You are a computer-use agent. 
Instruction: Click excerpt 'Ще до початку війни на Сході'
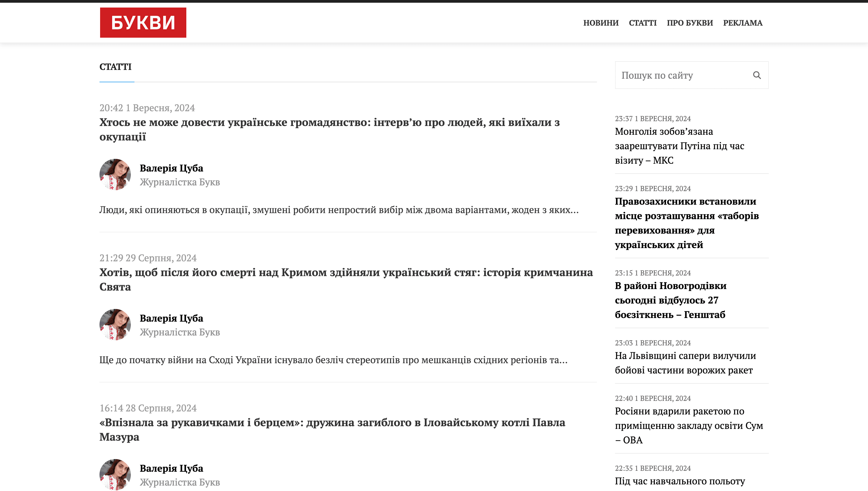[x=333, y=360]
